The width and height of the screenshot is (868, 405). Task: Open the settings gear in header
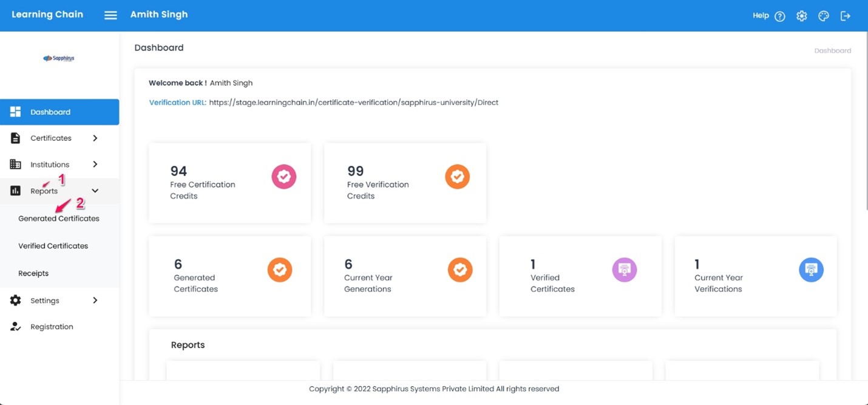click(x=802, y=16)
